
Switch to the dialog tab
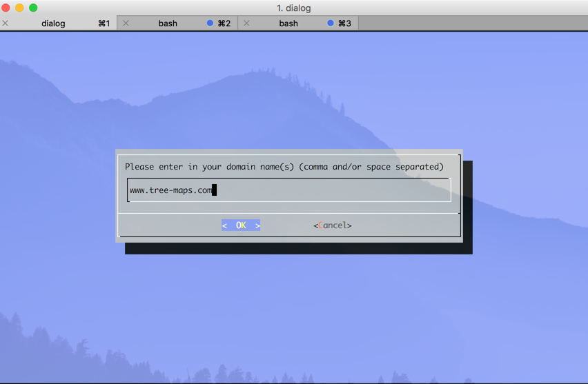tap(59, 23)
